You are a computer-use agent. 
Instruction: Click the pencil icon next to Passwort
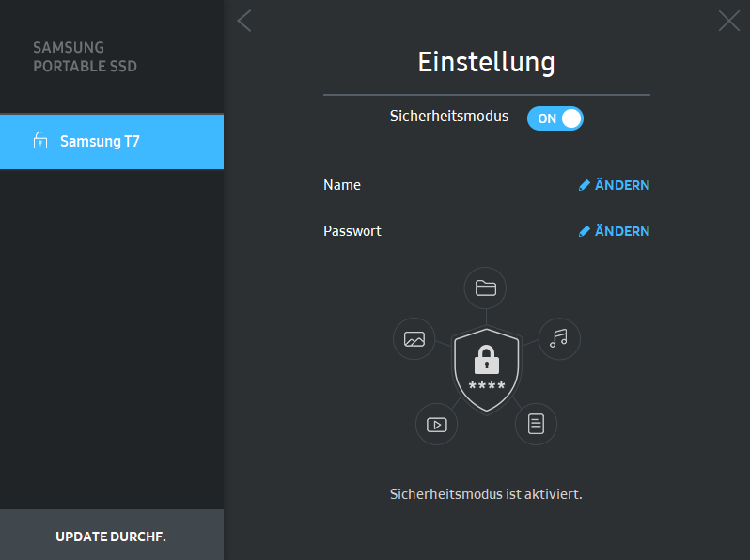585,231
